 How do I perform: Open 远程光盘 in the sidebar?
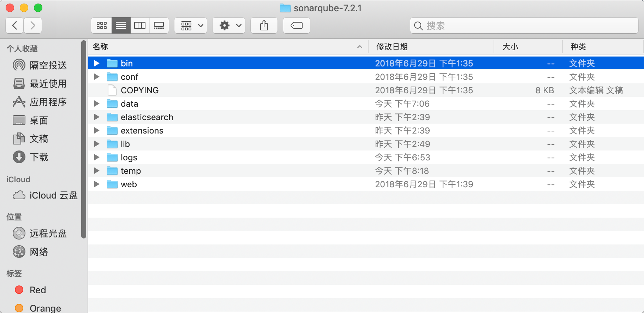40,234
